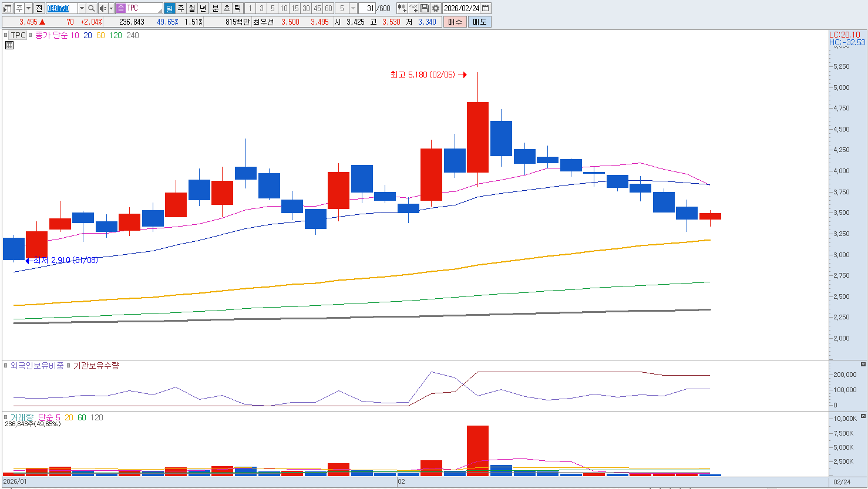Click the 048770 stock code input field
The width and height of the screenshot is (868, 489).
point(61,8)
